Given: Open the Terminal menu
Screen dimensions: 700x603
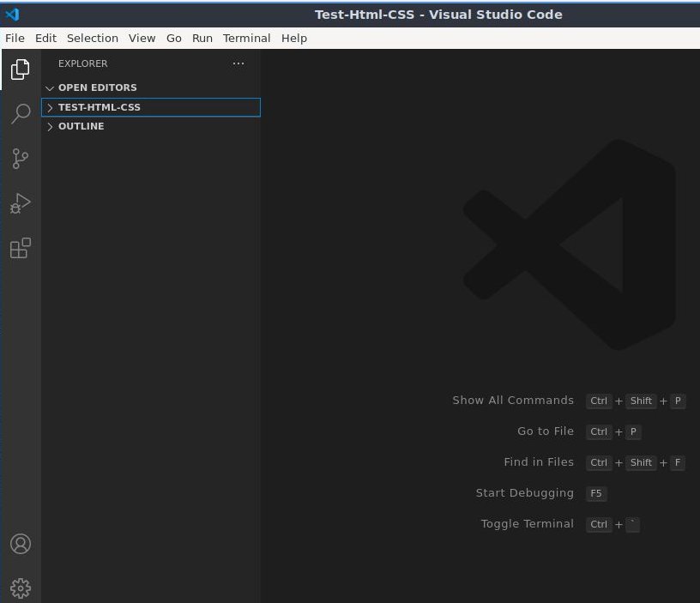Looking at the screenshot, I should point(247,39).
